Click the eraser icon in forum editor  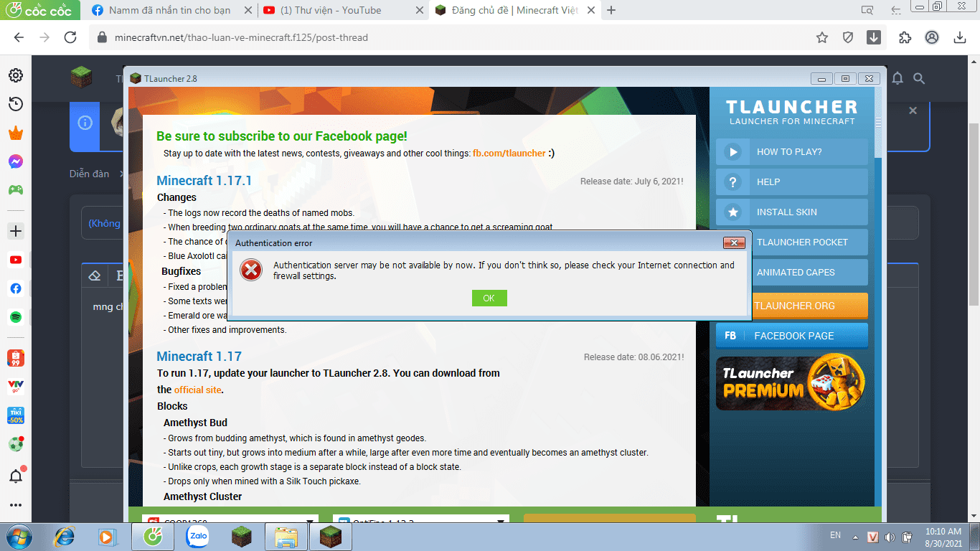(x=94, y=275)
